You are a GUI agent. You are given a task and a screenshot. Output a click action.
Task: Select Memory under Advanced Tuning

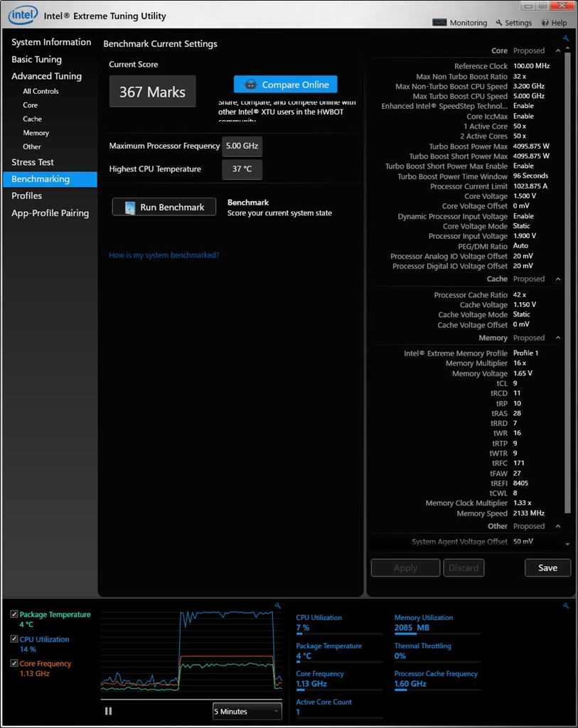point(36,133)
